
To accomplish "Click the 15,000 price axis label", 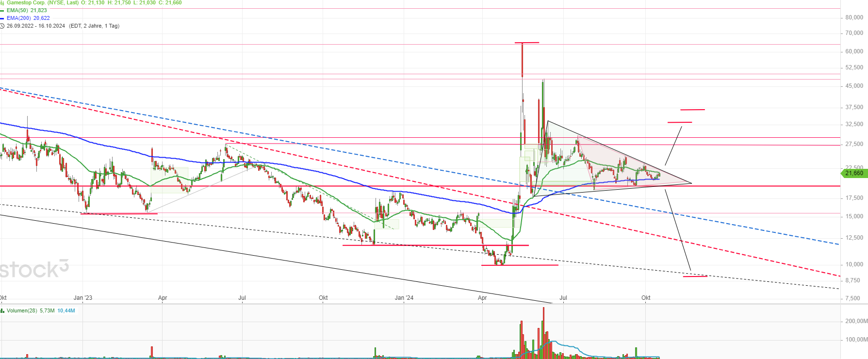I will 854,216.
